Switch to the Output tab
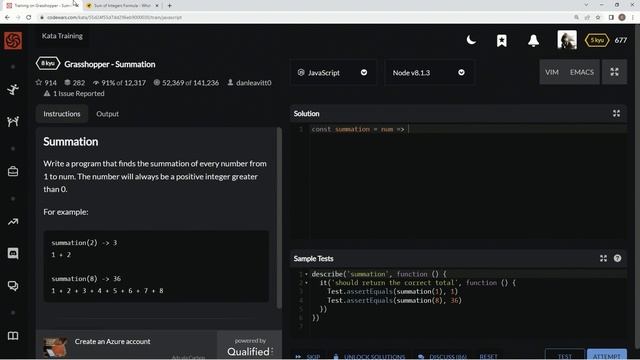This screenshot has height=360, width=640. pyautogui.click(x=107, y=114)
